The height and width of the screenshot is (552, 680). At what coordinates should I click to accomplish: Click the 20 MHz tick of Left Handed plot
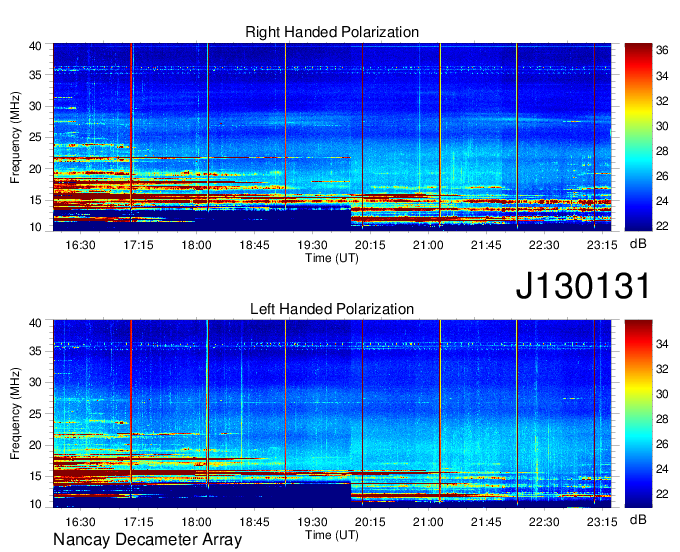pos(35,445)
